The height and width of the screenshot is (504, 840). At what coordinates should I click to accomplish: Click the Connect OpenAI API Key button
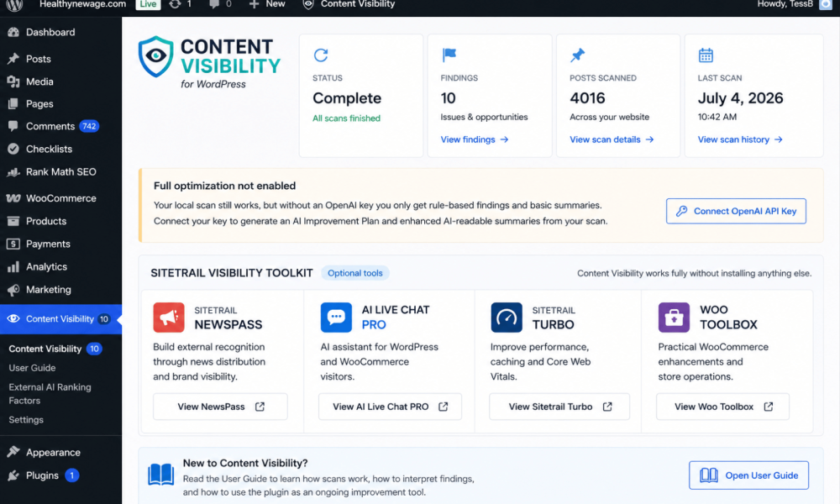(736, 211)
